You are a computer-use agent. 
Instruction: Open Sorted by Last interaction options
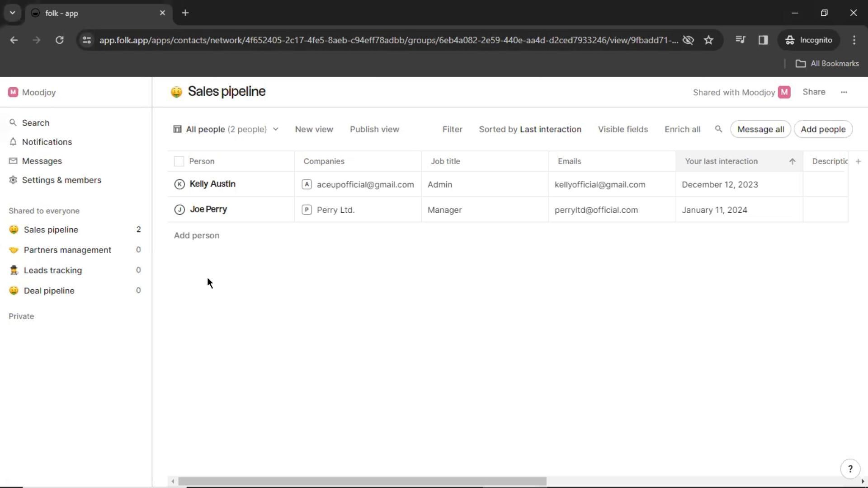pos(530,129)
